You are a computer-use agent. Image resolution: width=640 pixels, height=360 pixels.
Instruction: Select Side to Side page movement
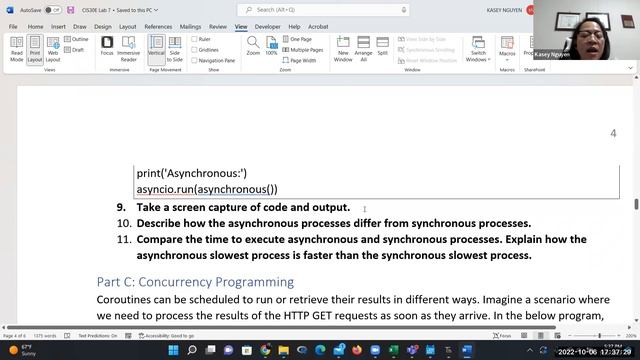[175, 49]
